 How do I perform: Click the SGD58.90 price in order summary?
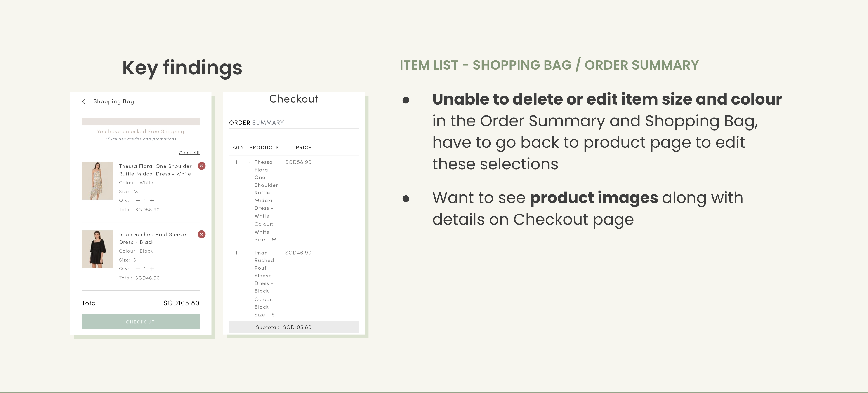point(298,162)
